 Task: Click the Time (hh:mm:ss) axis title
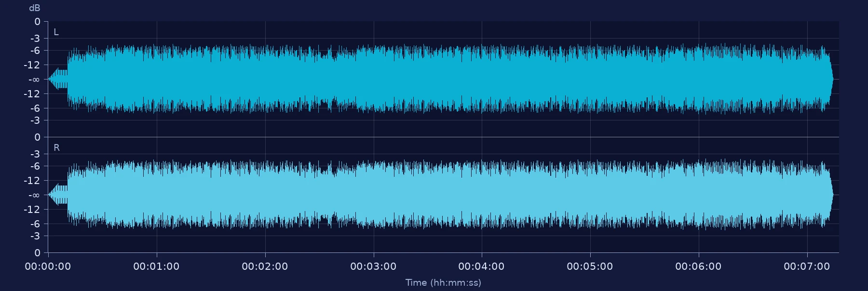click(x=443, y=282)
